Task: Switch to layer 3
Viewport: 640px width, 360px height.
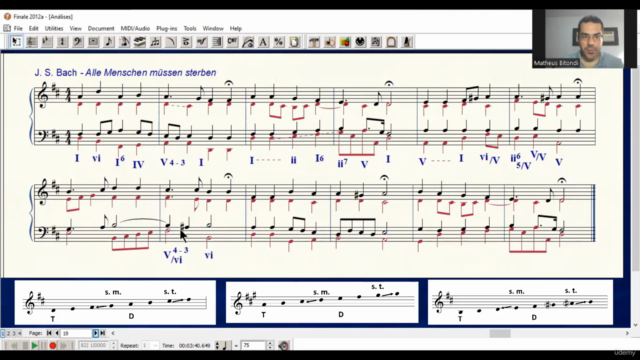Action: (14, 333)
